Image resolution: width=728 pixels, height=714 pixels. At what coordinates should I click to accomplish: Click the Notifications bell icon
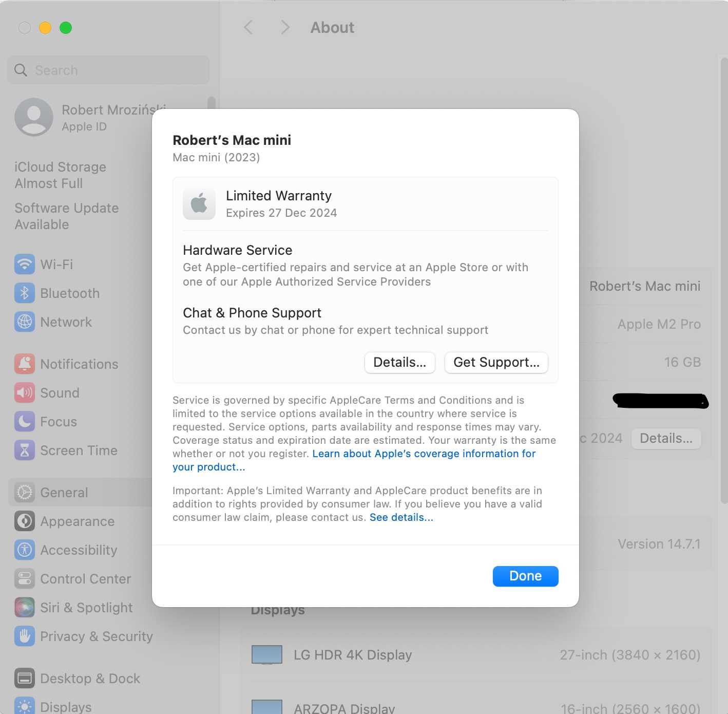tap(25, 364)
